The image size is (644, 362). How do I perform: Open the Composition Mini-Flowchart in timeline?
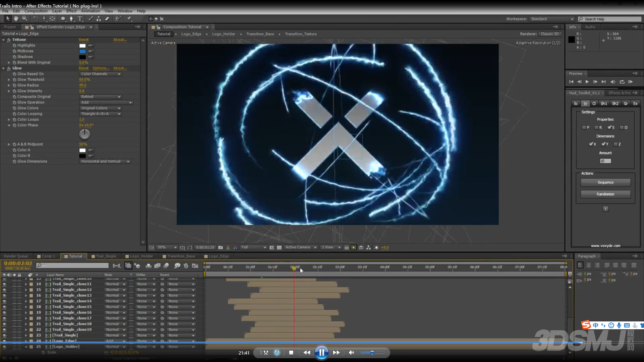pos(116,266)
